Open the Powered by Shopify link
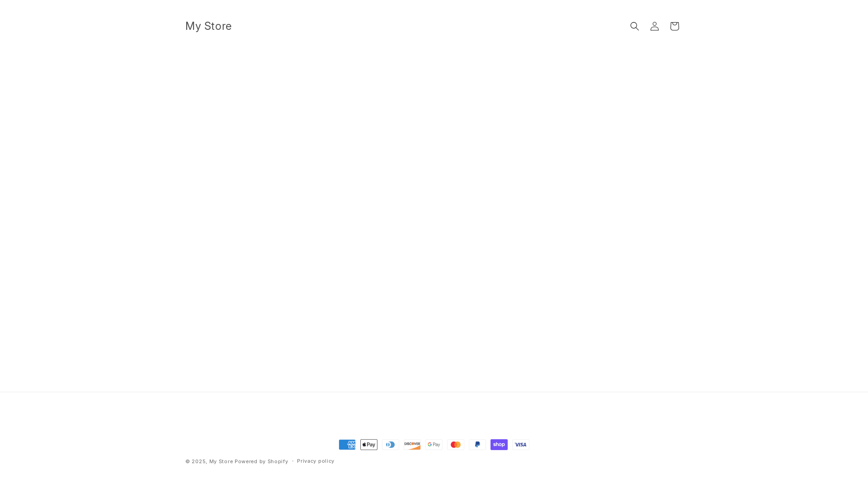868x488 pixels. pyautogui.click(x=261, y=461)
